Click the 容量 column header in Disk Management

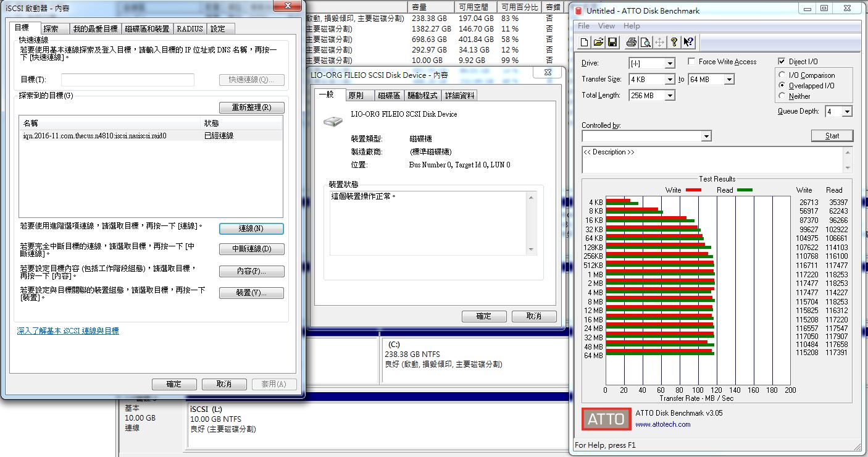coord(431,7)
